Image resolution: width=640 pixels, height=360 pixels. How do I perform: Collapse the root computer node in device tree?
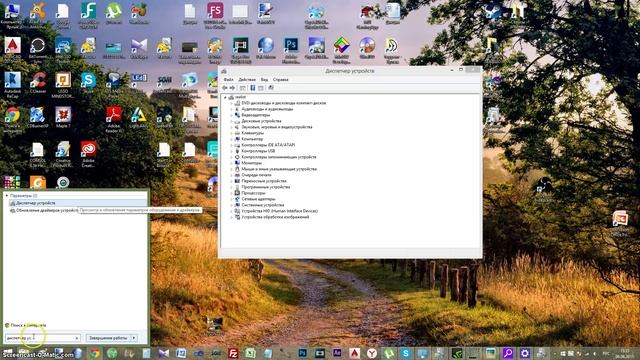pos(225,97)
